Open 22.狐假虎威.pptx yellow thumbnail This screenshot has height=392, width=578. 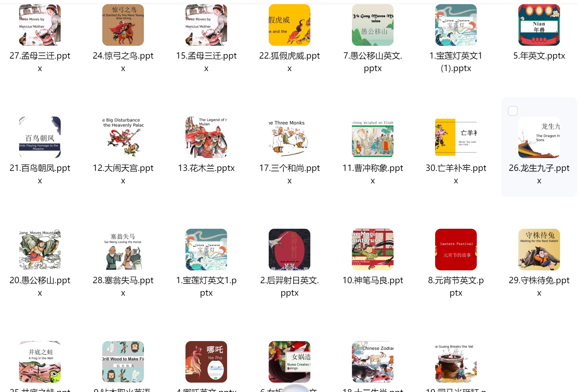click(x=290, y=25)
